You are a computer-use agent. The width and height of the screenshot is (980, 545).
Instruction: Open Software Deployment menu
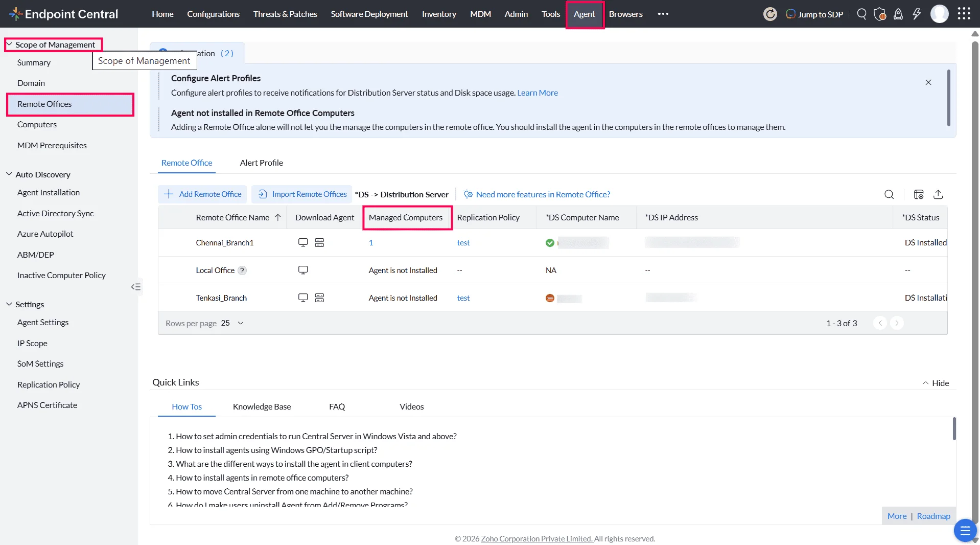pos(369,14)
